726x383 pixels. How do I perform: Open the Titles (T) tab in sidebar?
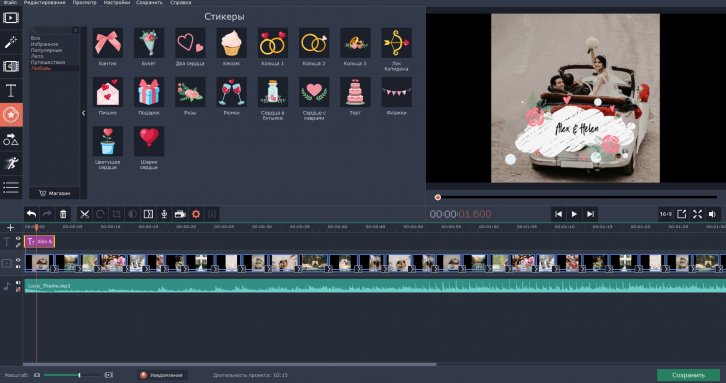click(x=11, y=91)
